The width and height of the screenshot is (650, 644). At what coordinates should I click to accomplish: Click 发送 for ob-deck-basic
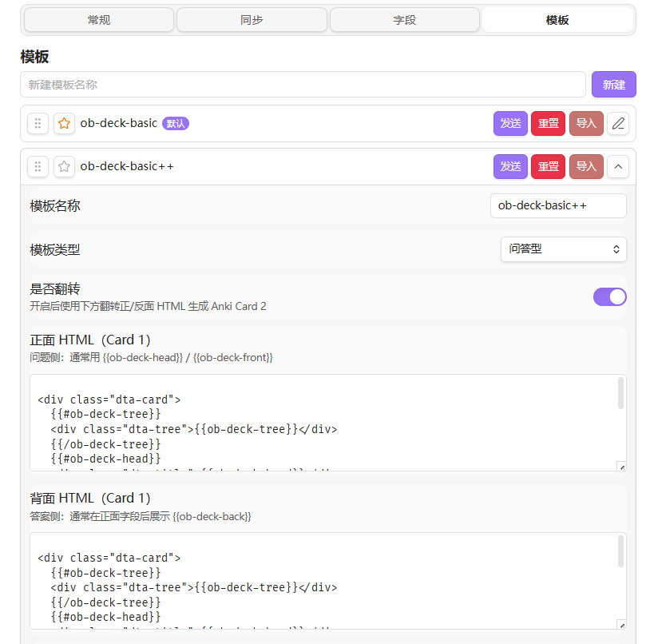(510, 124)
